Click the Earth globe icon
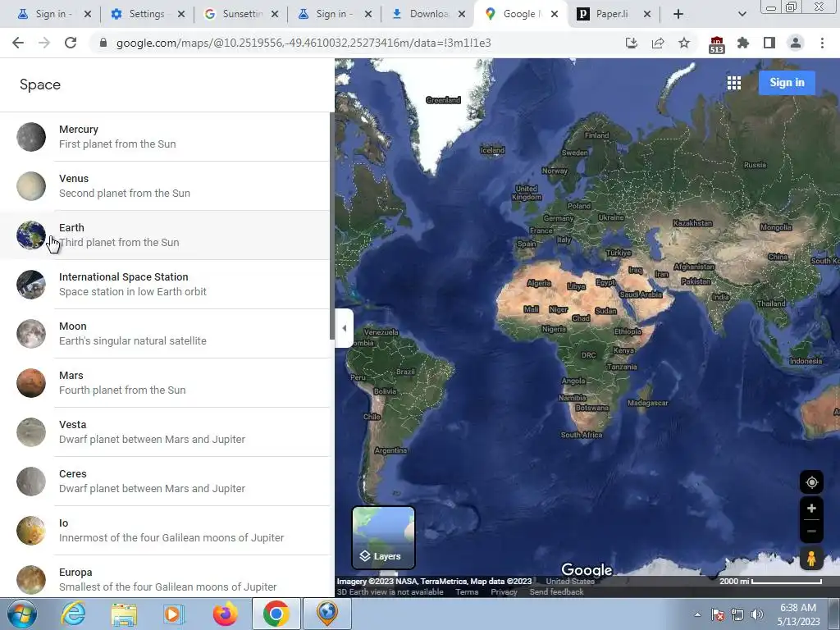The width and height of the screenshot is (840, 630). [x=31, y=235]
